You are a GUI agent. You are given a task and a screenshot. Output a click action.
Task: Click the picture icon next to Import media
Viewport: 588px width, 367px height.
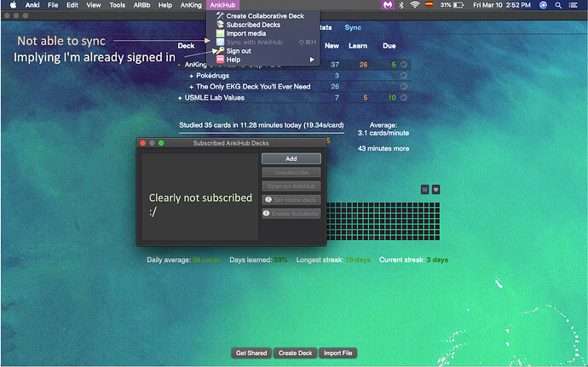tap(220, 33)
